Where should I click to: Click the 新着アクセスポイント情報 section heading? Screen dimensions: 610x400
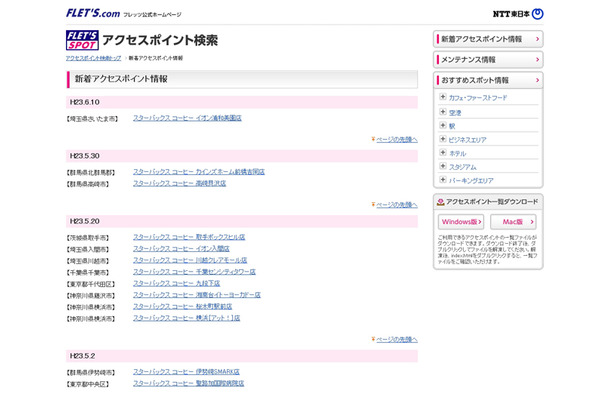(121, 79)
